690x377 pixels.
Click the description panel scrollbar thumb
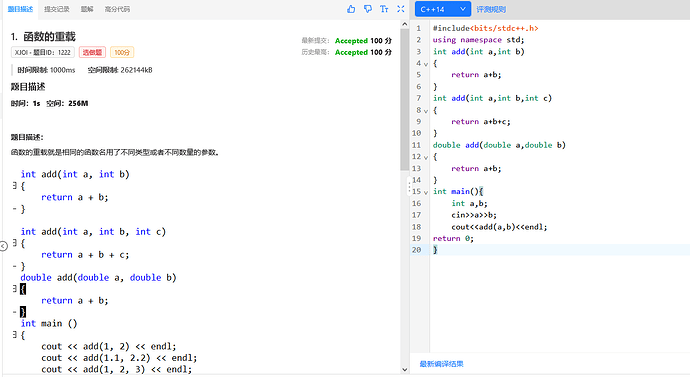(404, 100)
